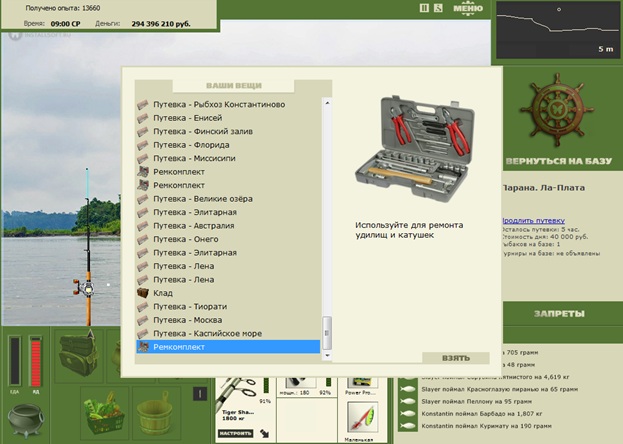
Task: Take the selected item with ВЗЯТЬ
Action: tap(456, 358)
